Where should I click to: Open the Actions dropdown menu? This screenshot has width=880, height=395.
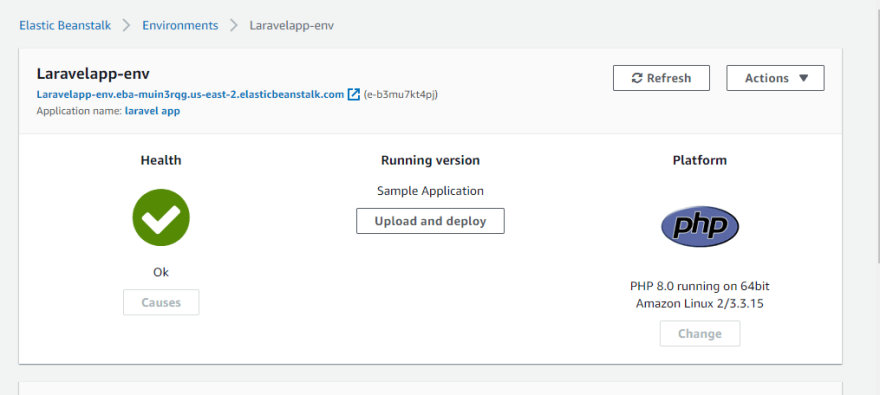pos(775,78)
